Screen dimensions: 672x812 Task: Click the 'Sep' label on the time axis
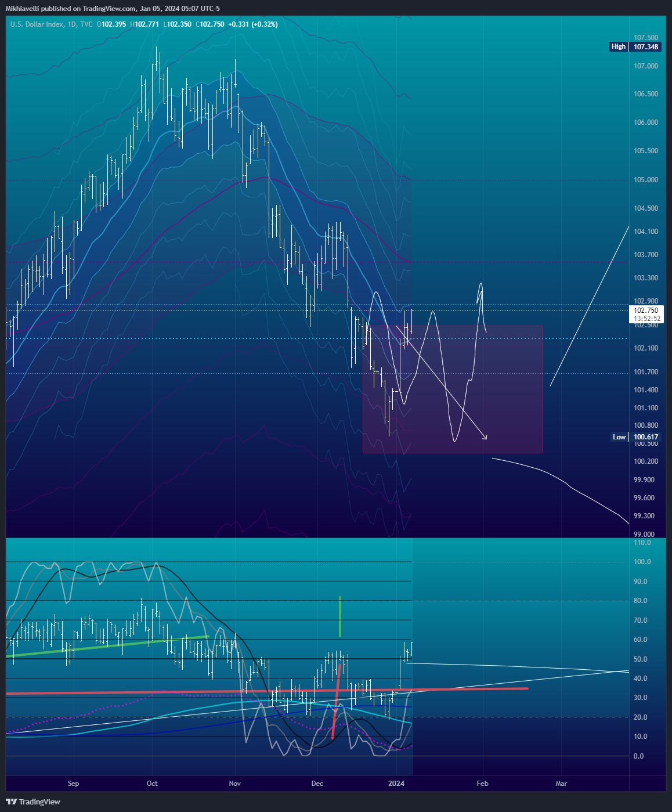pos(73,784)
